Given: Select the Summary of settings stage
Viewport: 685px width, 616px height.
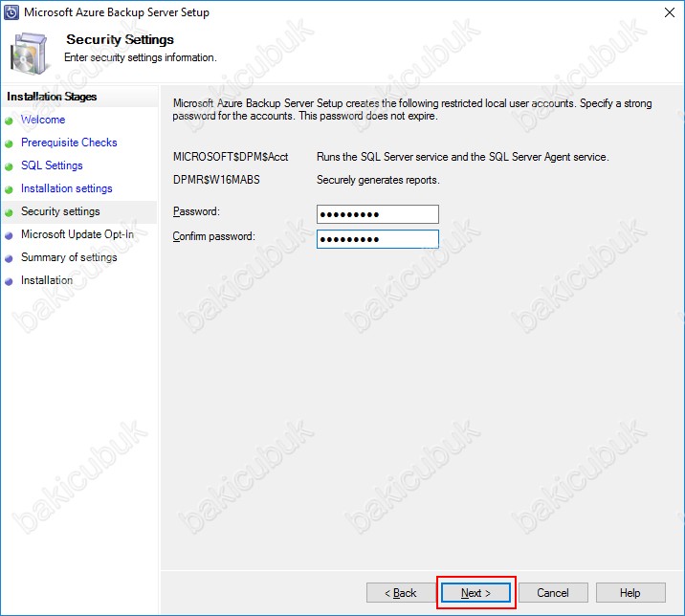Looking at the screenshot, I should click(x=69, y=257).
